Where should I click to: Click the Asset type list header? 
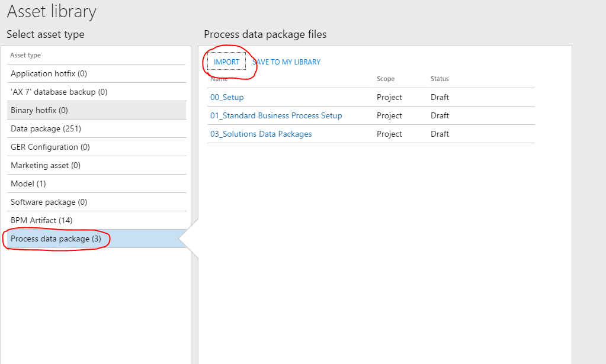24,54
